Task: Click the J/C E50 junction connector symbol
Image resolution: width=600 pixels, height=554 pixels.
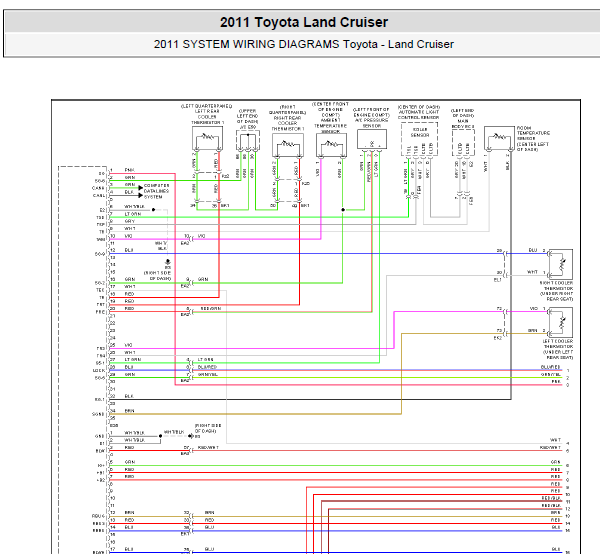Action: click(x=248, y=140)
